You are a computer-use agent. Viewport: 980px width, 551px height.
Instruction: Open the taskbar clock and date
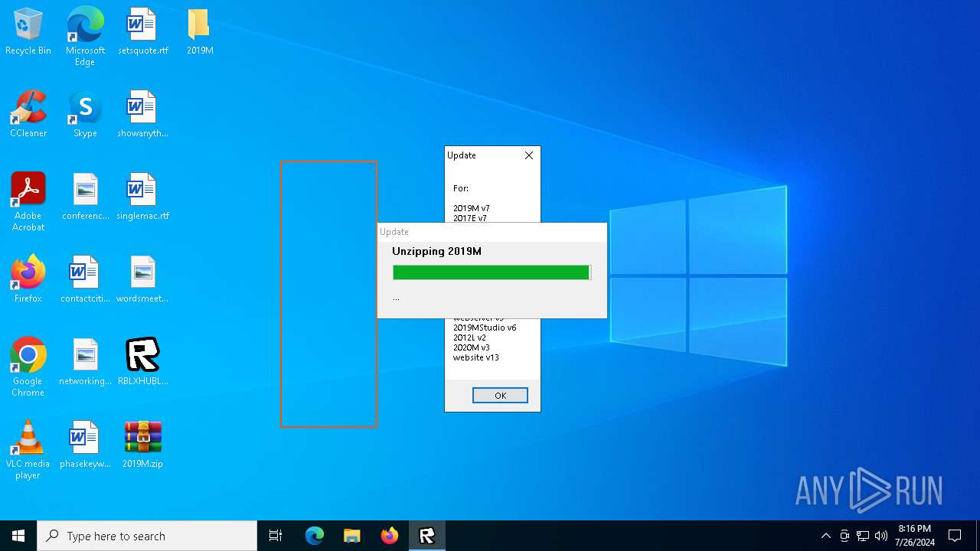click(x=914, y=536)
